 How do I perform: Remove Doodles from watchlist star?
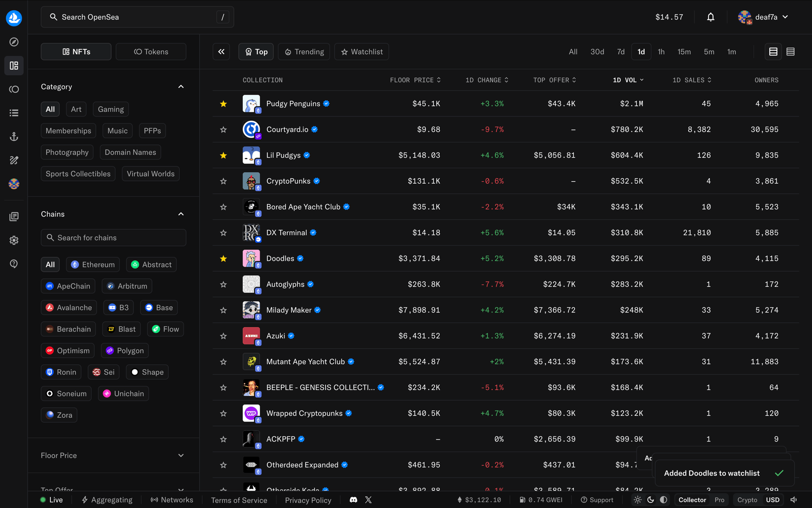[x=223, y=259]
